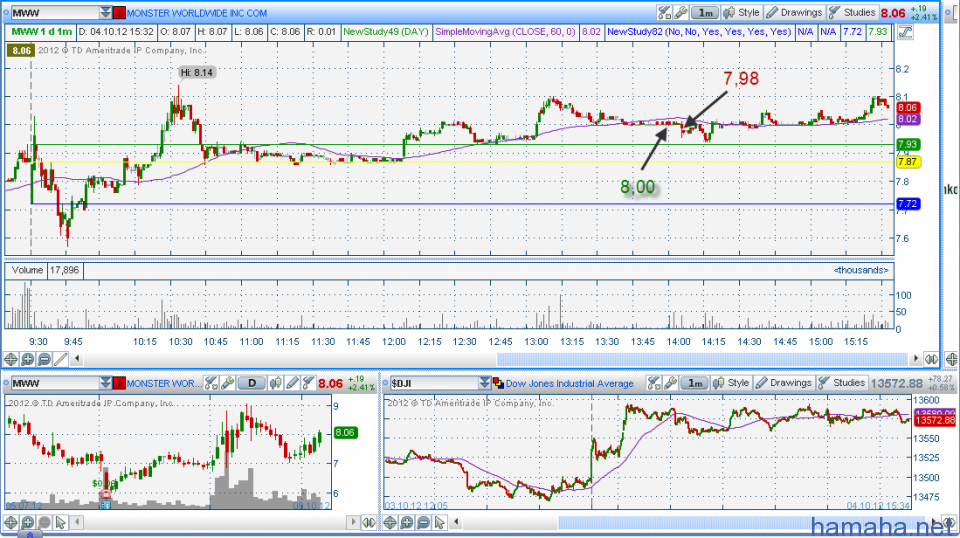Click the 7.93 green price level label

pyautogui.click(x=907, y=144)
